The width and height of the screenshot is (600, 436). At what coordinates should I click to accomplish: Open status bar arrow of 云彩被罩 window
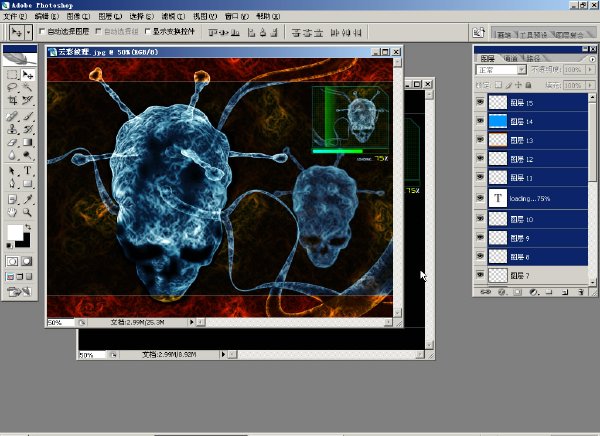pyautogui.click(x=192, y=322)
